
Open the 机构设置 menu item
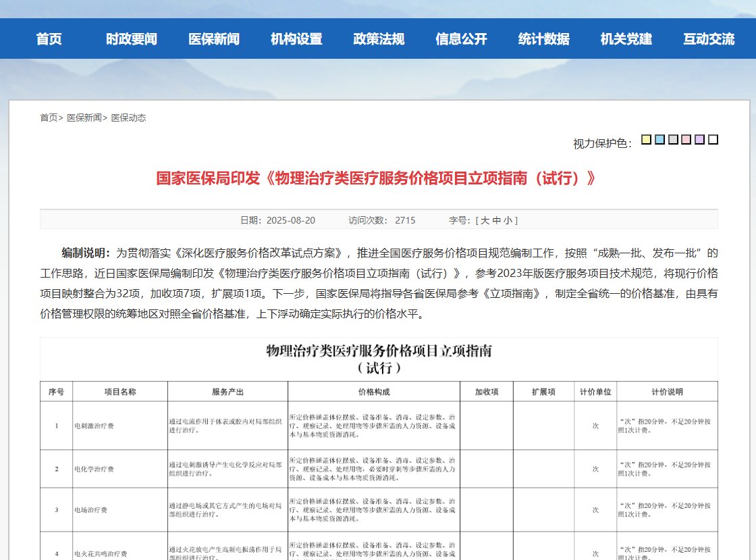click(x=296, y=39)
